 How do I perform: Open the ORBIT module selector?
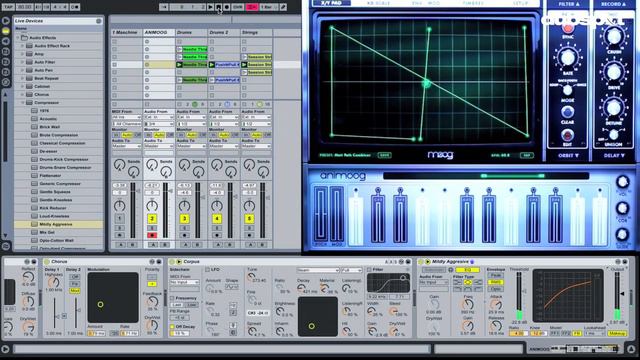(568, 156)
